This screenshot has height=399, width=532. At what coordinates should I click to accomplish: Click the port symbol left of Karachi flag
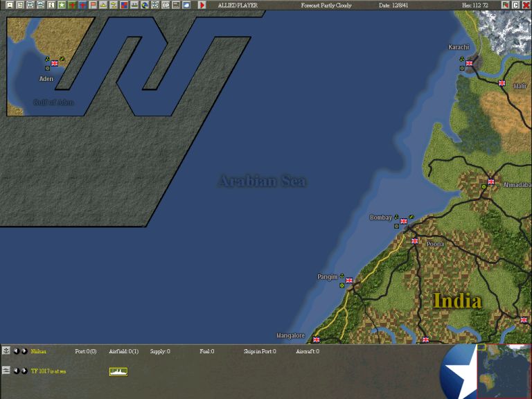click(462, 59)
